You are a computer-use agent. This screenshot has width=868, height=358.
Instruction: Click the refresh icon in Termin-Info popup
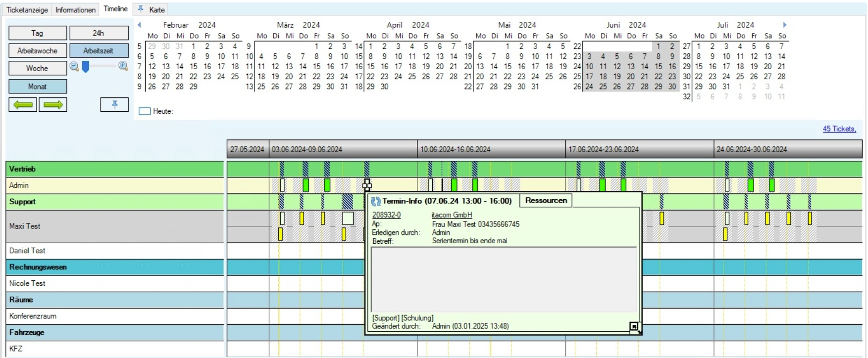[376, 201]
